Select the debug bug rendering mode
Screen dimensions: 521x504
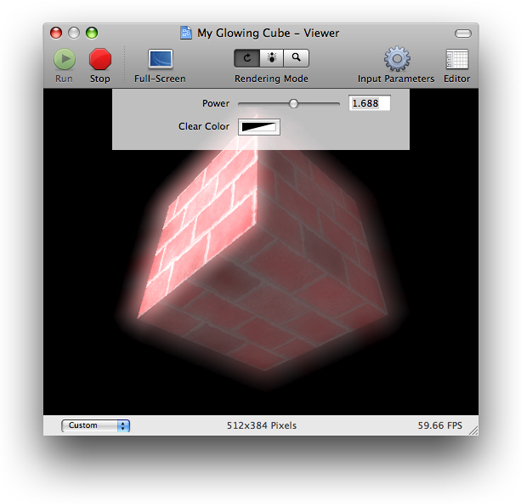[271, 58]
